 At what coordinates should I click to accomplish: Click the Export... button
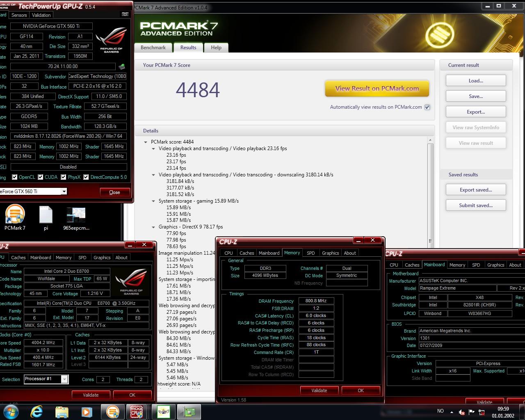click(476, 112)
